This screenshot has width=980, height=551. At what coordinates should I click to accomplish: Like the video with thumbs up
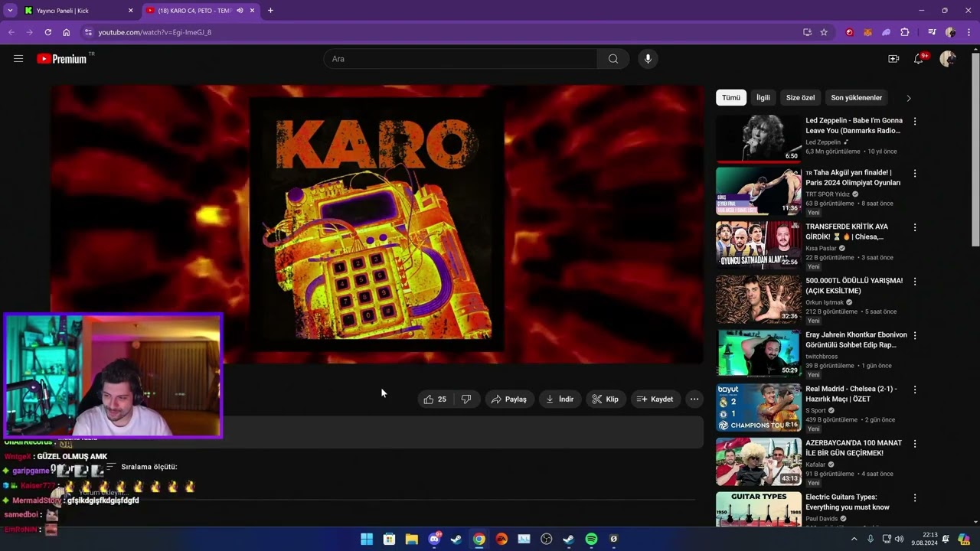point(435,399)
